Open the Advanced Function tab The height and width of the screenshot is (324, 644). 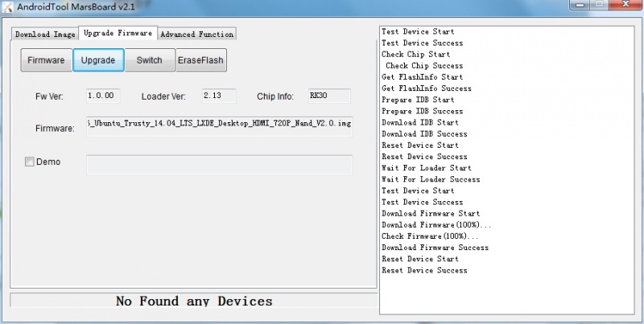[197, 35]
